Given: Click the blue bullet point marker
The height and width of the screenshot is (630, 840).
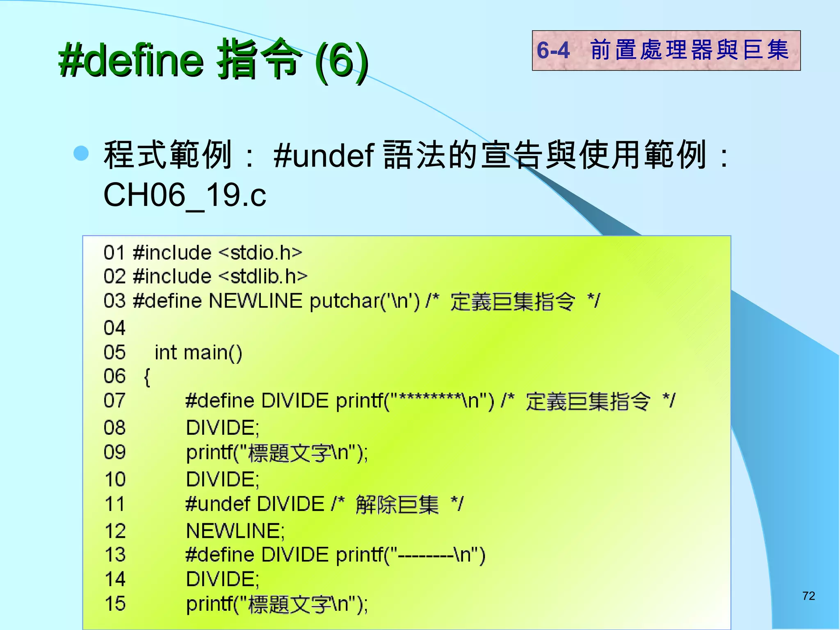Looking at the screenshot, I should pyautogui.click(x=81, y=153).
